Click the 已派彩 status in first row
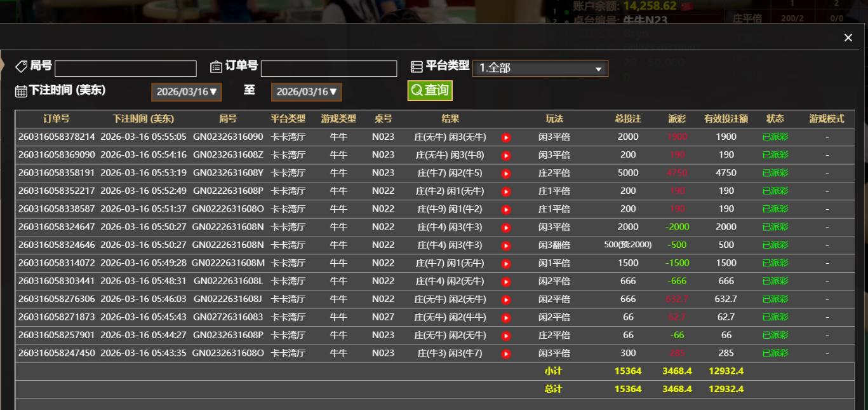Image resolution: width=868 pixels, height=410 pixels. (775, 137)
